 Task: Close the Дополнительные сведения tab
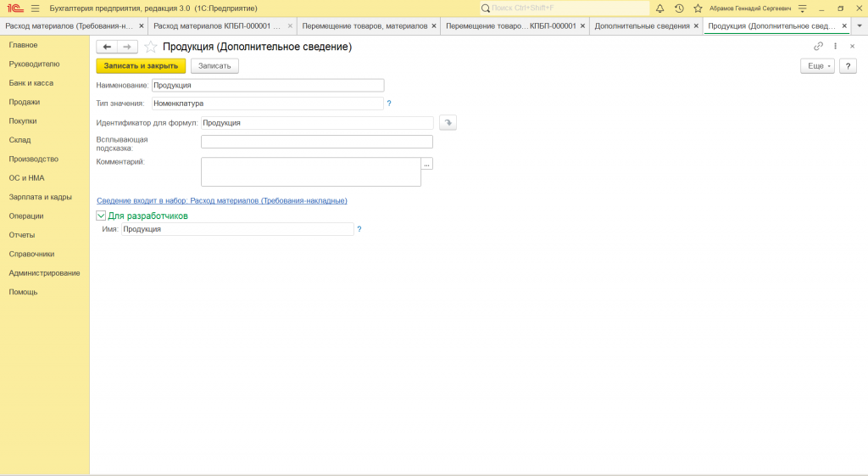(x=697, y=26)
